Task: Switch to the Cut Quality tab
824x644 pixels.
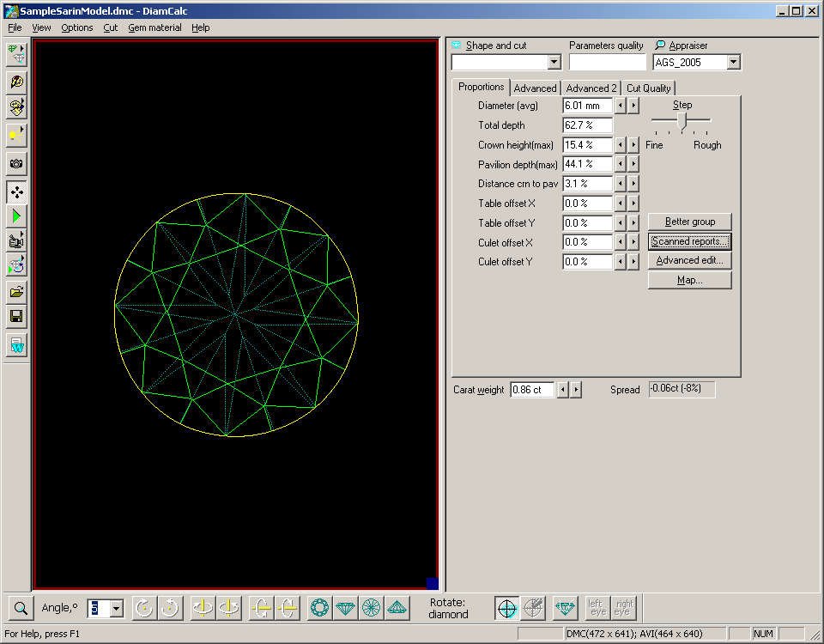Action: [x=648, y=88]
